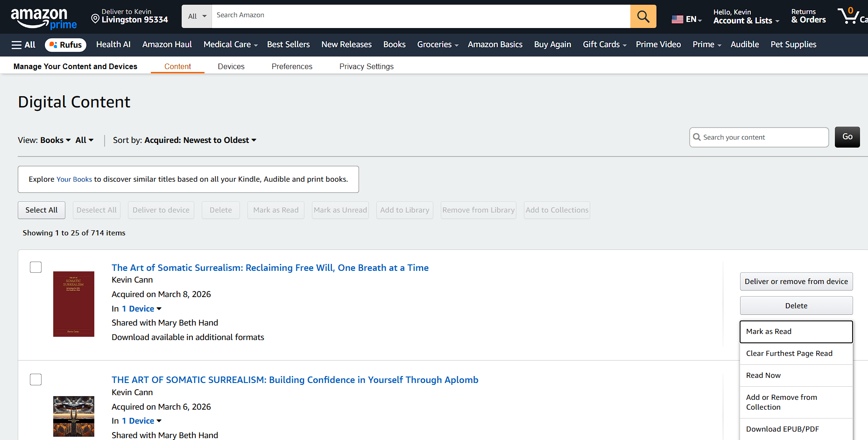Screen dimensions: 868x440
Task: Open The Art of Somatic Surrealism: Reclaiming title
Action: 270,268
